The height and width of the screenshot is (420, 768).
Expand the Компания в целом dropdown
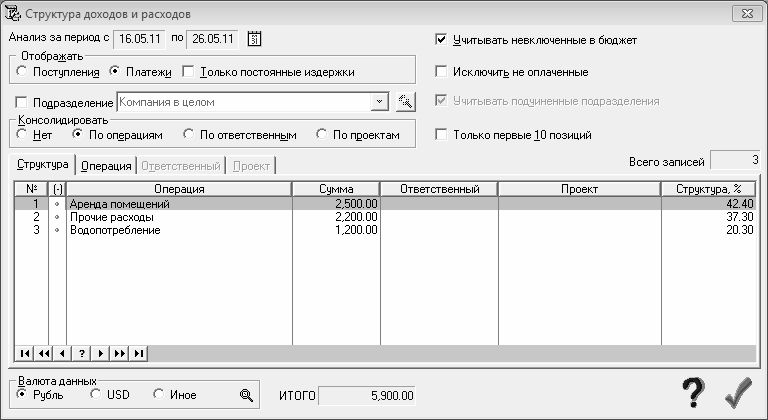click(379, 102)
